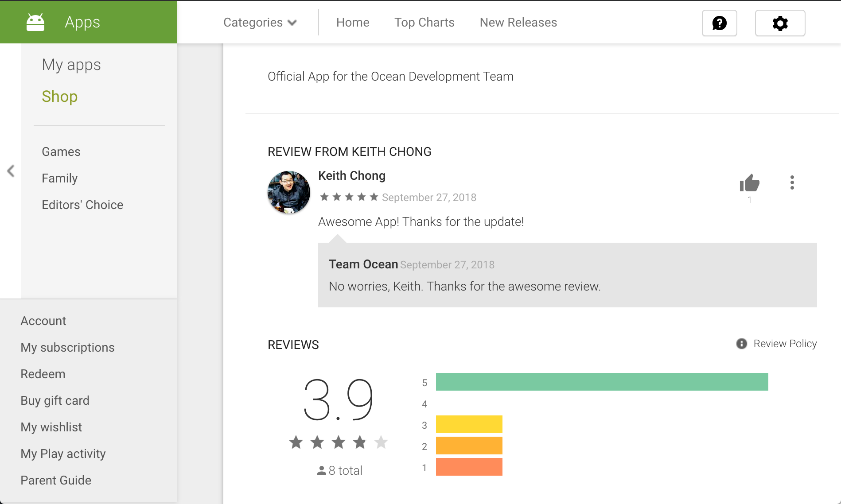Click the green 5-star rating bar
The image size is (841, 504).
602,382
